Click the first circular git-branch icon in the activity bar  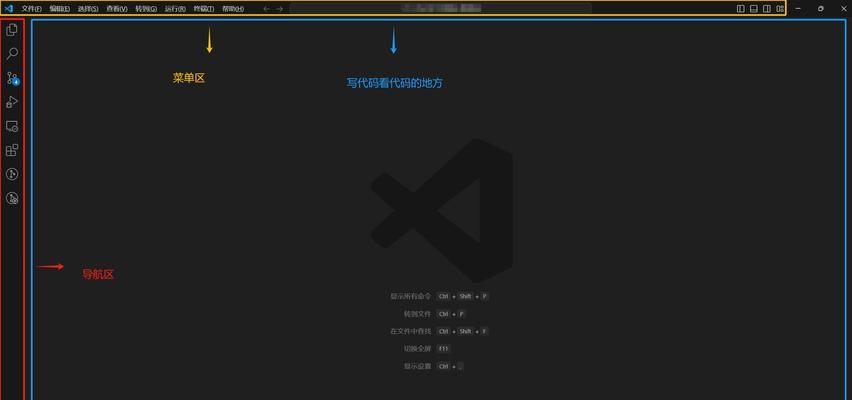click(x=12, y=174)
